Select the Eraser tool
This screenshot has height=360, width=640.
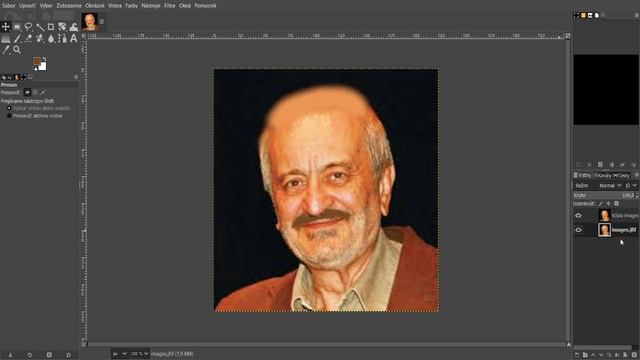29,39
